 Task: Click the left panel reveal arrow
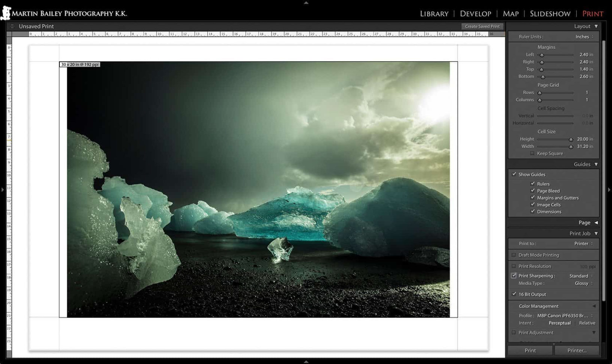(3, 190)
